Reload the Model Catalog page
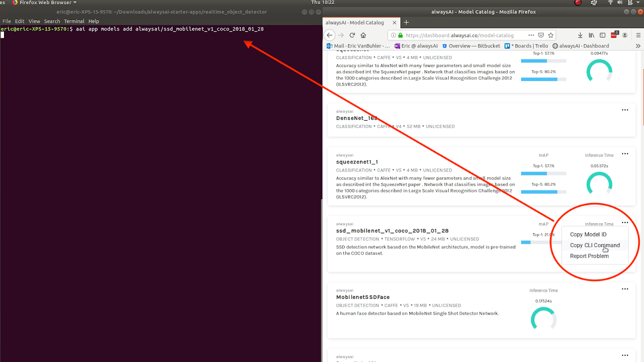The image size is (644, 362). (x=352, y=35)
